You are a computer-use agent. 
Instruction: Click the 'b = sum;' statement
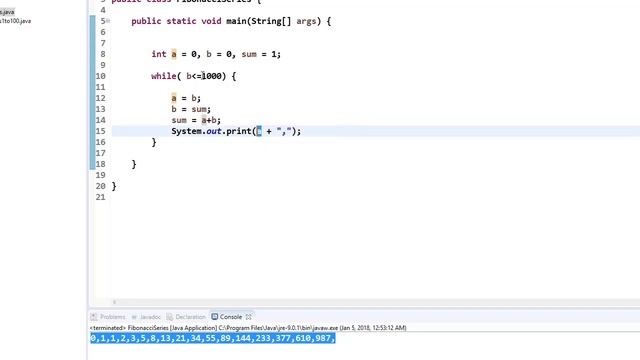[x=191, y=109]
